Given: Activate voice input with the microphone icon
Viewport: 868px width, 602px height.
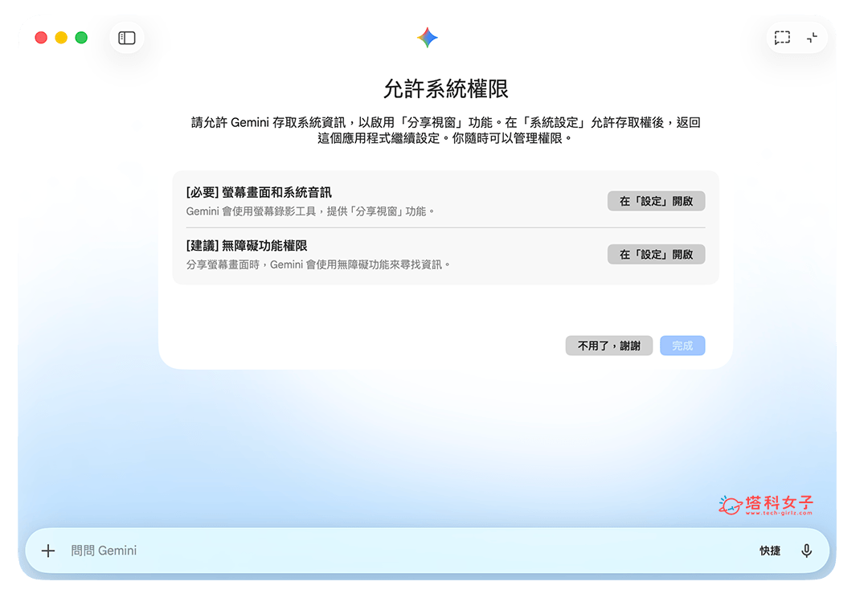Looking at the screenshot, I should pos(807,551).
